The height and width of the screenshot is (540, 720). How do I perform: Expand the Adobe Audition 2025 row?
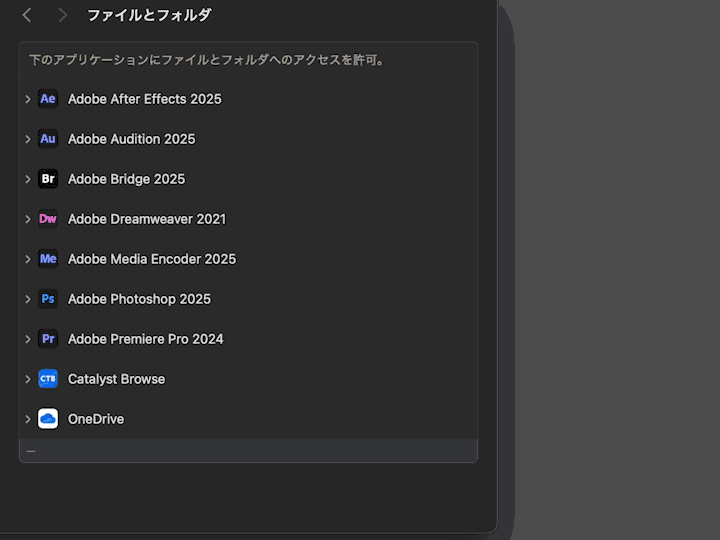pos(28,139)
